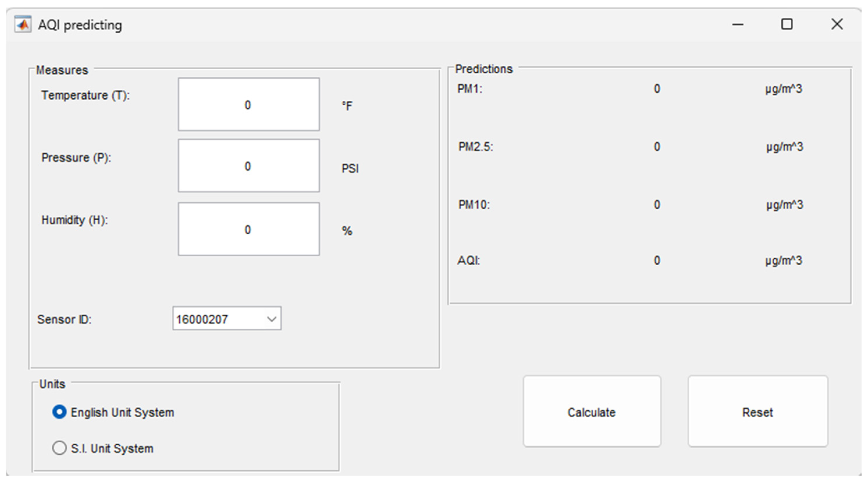Click the "Sensor ID:" label text
This screenshot has height=482, width=868.
(x=64, y=320)
